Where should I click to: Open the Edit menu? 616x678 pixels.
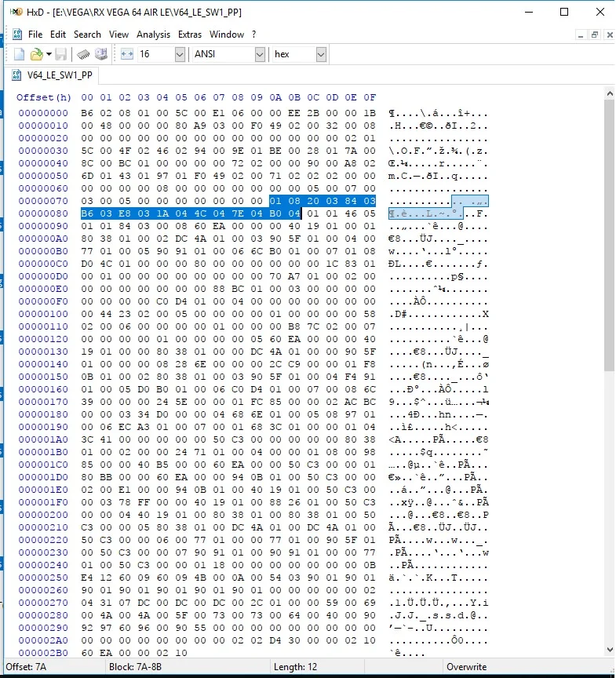(x=58, y=35)
